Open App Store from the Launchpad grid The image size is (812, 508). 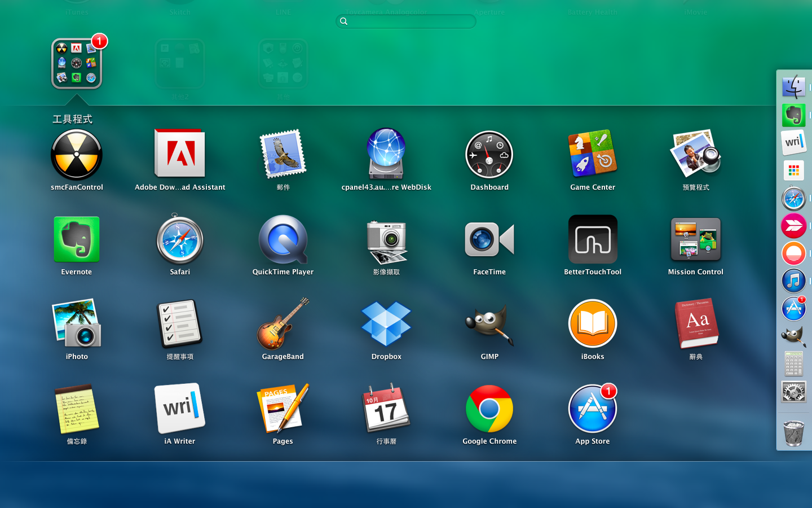point(592,409)
